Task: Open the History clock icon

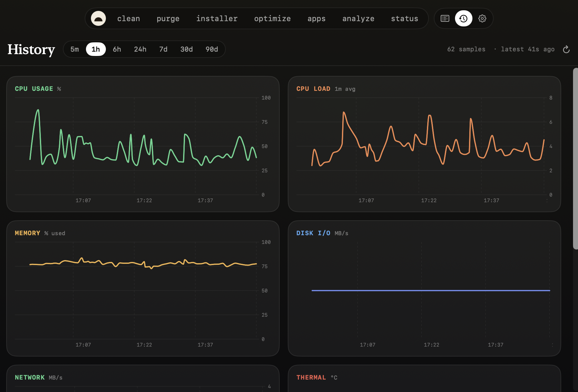Action: tap(463, 18)
